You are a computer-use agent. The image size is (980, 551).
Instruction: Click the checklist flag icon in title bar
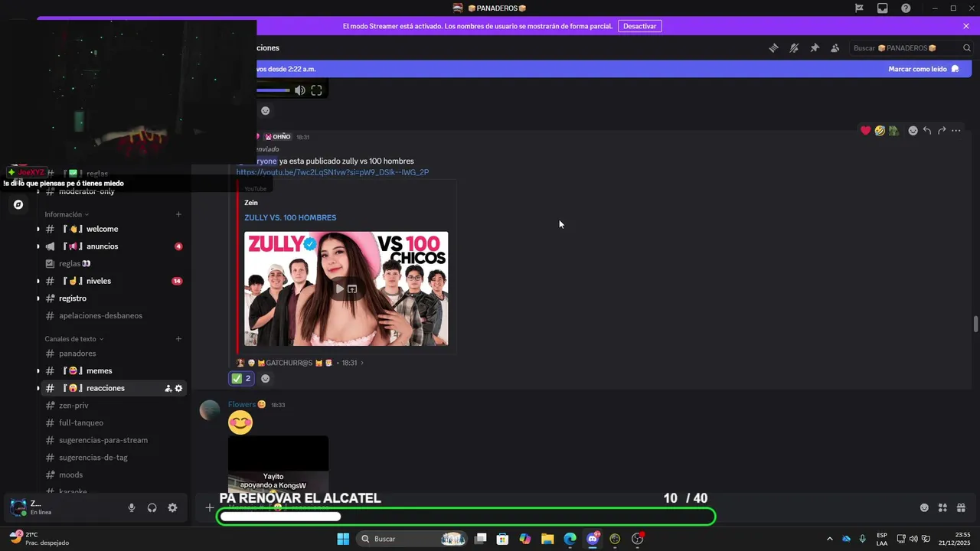click(859, 8)
